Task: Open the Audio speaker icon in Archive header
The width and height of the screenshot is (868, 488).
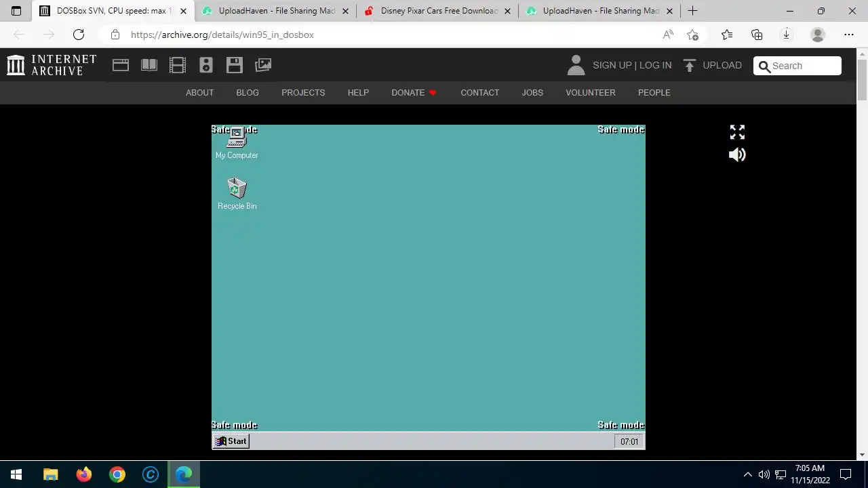Action: click(206, 65)
